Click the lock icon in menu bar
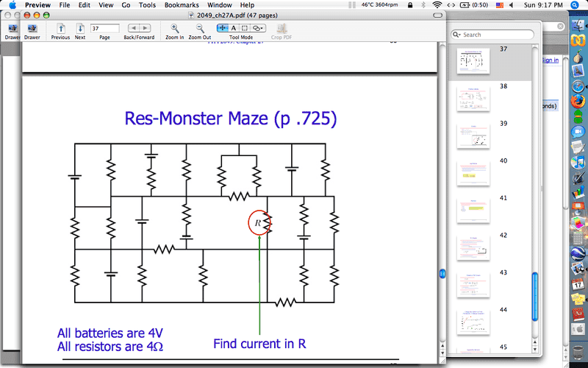The height and width of the screenshot is (368, 588). 410,5
